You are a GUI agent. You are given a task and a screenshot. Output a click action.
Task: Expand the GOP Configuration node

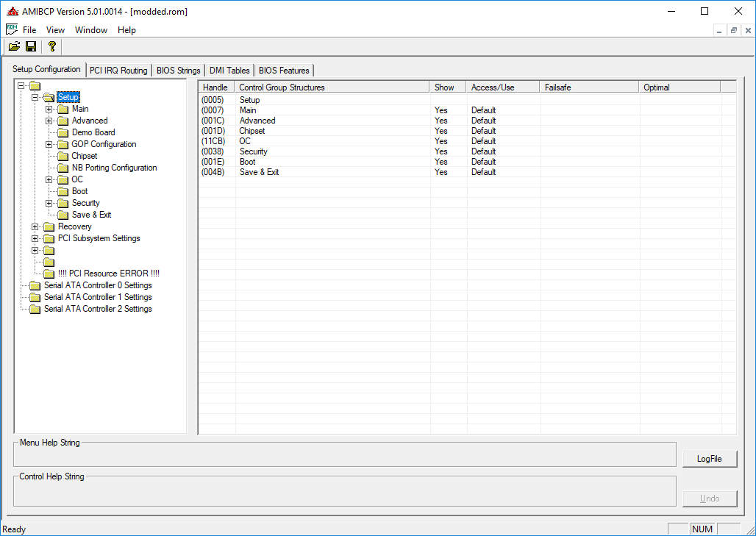[x=49, y=144]
